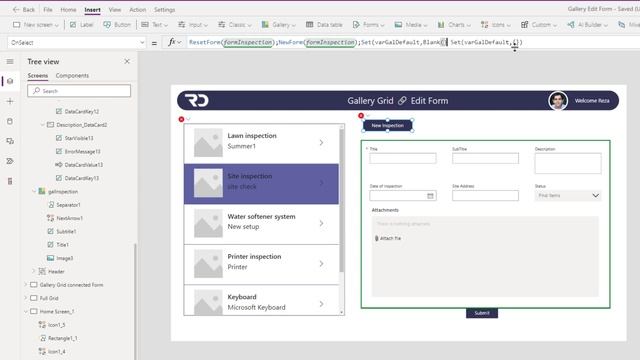Collapse the Description_DataCard2 node
640x360 pixels.
point(42,125)
